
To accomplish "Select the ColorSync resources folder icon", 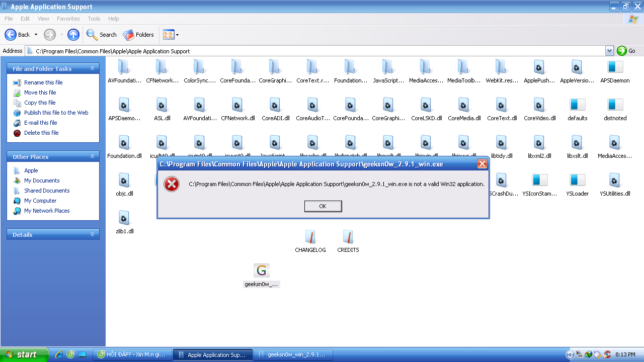I will pos(199,67).
